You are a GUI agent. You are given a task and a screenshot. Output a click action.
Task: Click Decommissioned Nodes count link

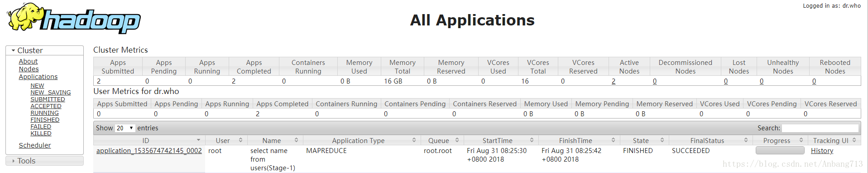click(655, 81)
